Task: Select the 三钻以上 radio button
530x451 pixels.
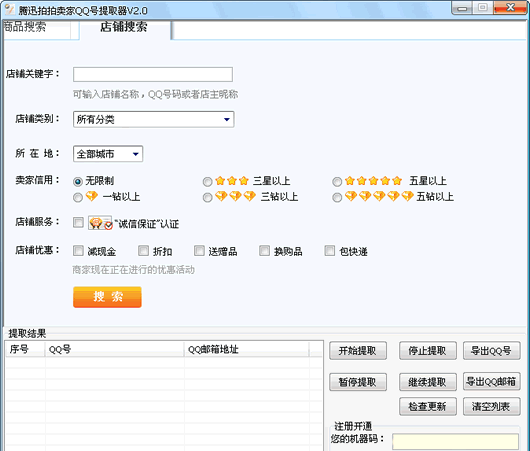Action: [x=207, y=197]
